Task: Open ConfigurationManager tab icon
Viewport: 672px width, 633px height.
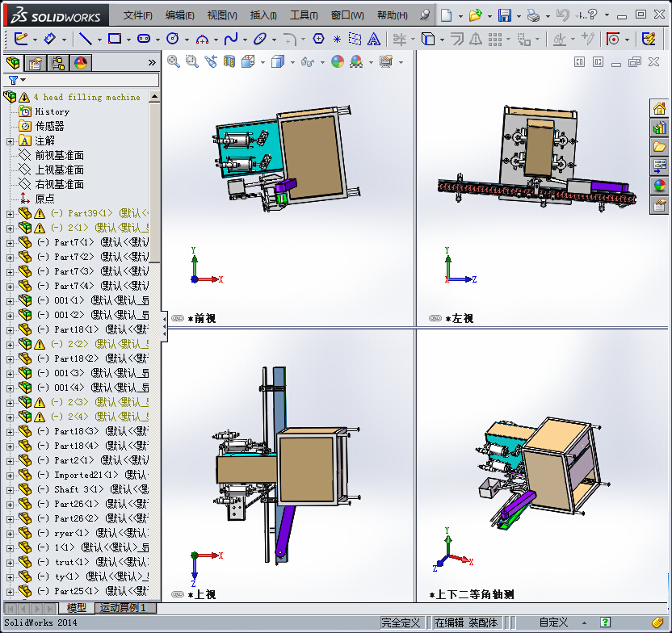Action: (58, 63)
